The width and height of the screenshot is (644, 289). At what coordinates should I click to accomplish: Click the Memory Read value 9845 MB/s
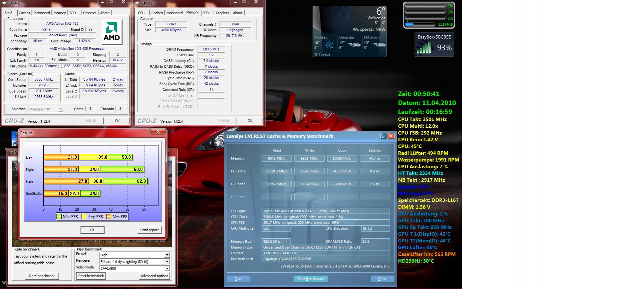point(277,158)
